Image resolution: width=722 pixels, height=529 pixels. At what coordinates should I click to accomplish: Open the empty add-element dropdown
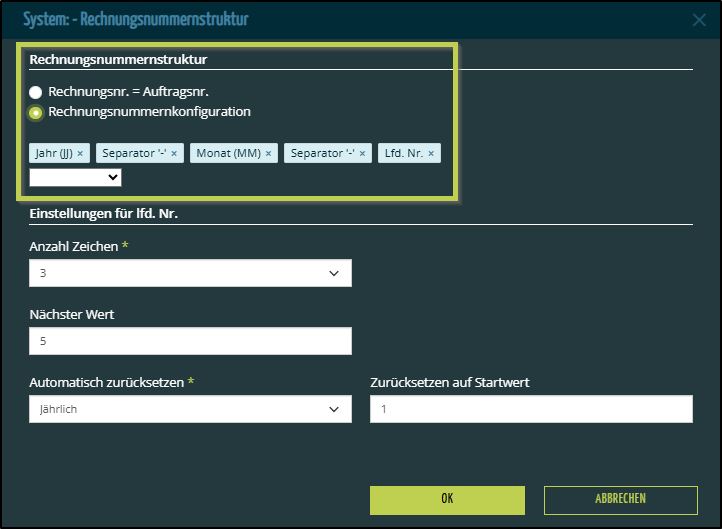[75, 177]
